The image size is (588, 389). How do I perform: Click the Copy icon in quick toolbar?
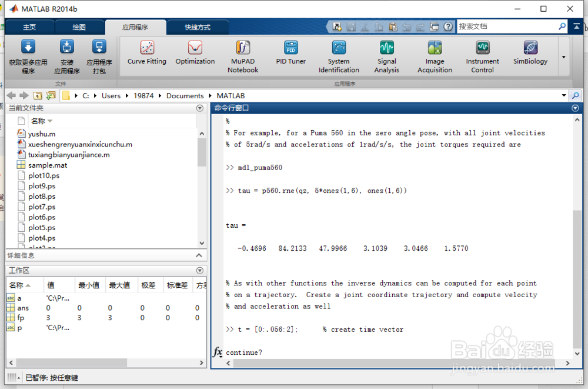(x=379, y=26)
